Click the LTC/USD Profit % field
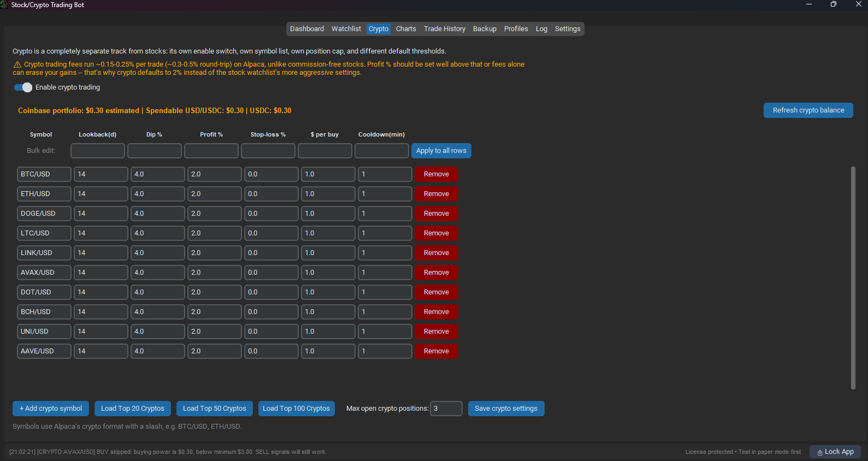Screen dimensions: 868x461 click(215, 233)
